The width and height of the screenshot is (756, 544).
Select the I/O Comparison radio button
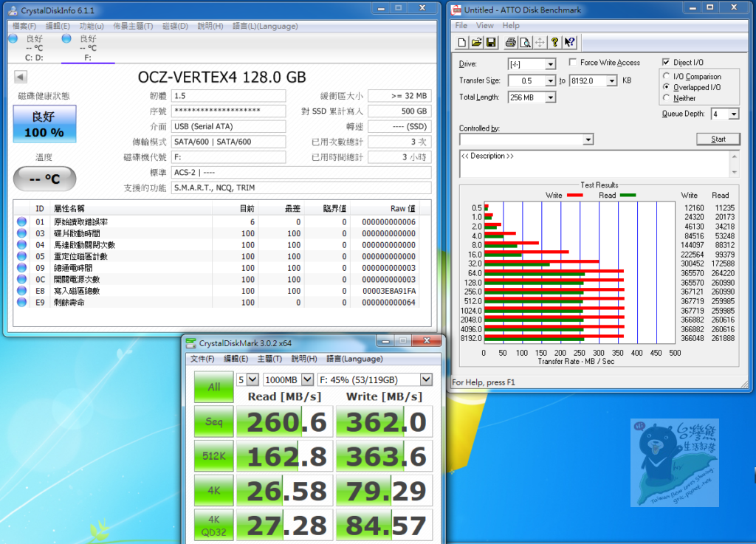point(667,77)
